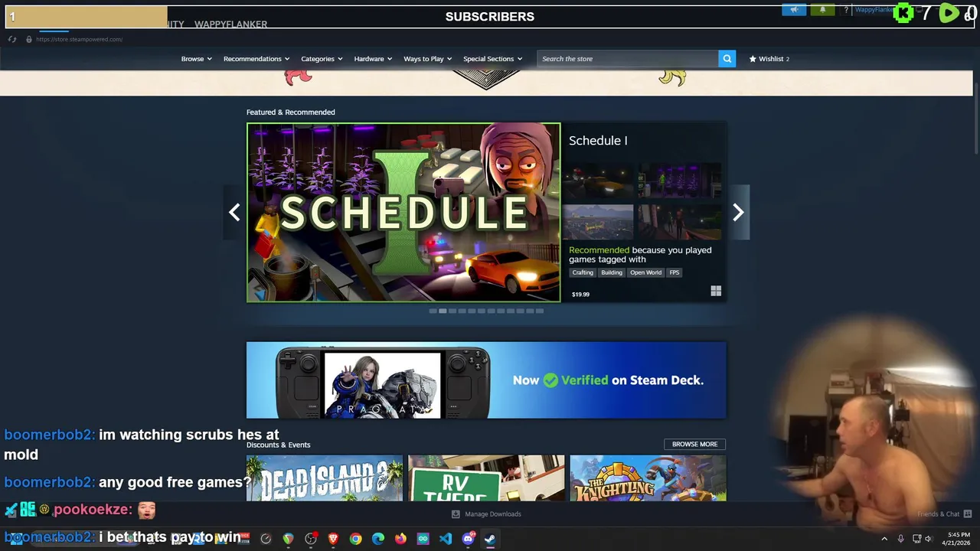Expand the Recommendations dropdown
980x551 pixels.
pos(256,58)
